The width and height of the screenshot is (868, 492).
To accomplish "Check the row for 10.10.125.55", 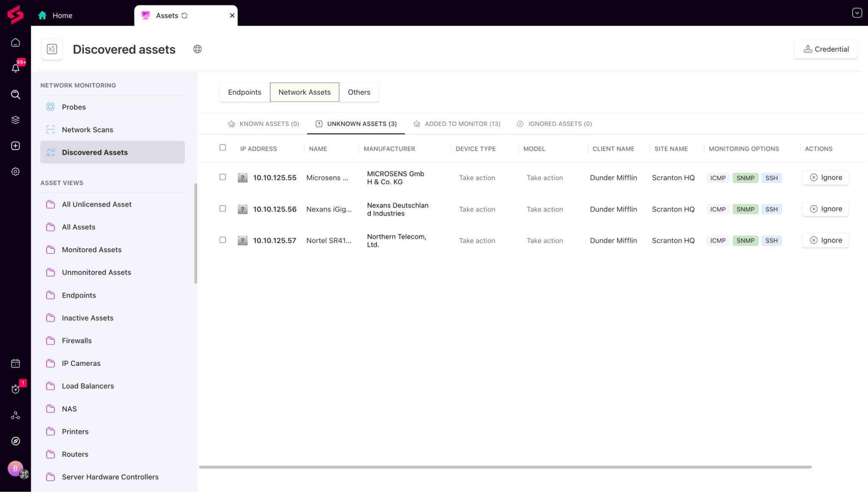I will (x=223, y=177).
